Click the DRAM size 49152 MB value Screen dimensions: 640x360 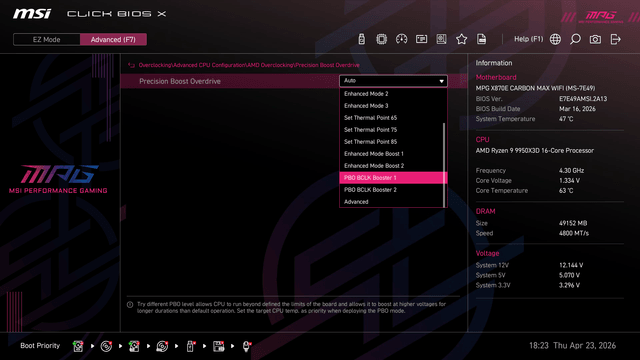[573, 223]
